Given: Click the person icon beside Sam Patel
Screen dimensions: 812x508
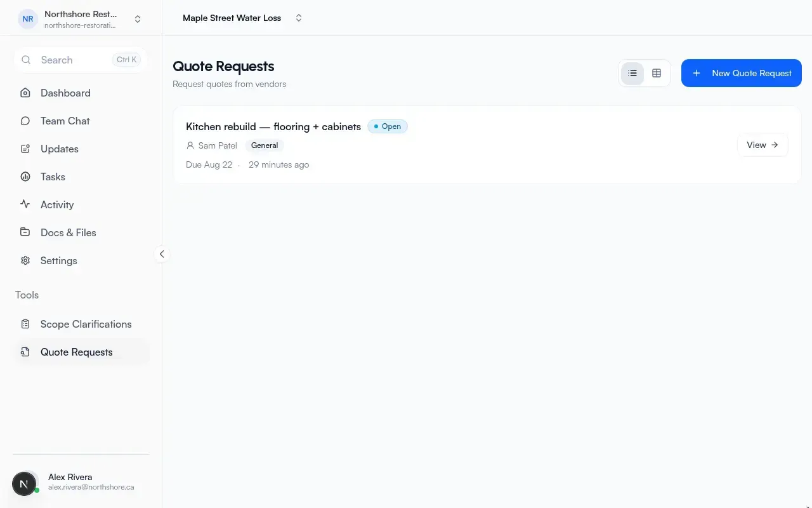Looking at the screenshot, I should pos(190,145).
